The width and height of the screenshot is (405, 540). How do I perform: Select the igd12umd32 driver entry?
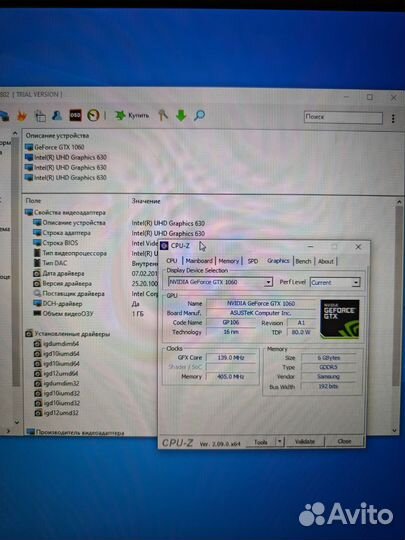pos(56,413)
